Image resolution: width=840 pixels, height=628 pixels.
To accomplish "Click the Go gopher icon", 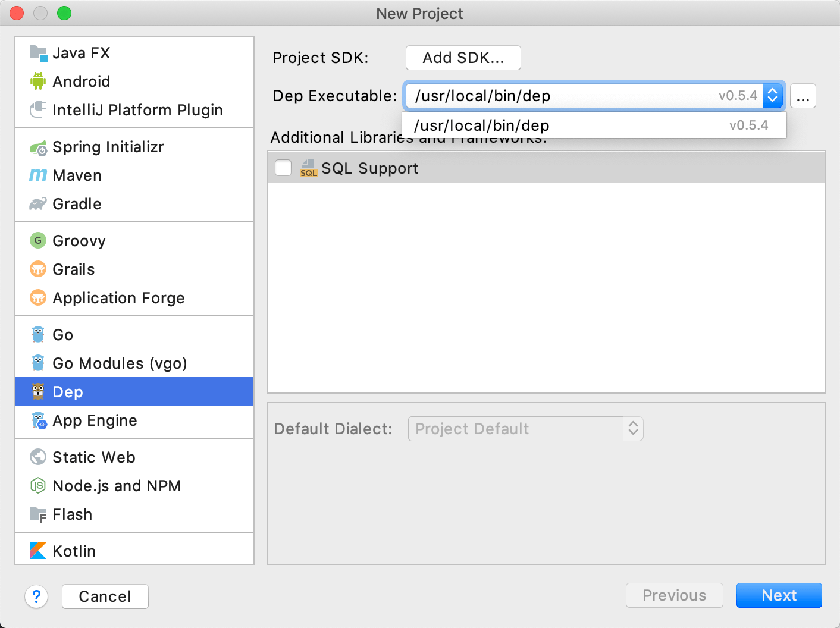I will coord(38,334).
